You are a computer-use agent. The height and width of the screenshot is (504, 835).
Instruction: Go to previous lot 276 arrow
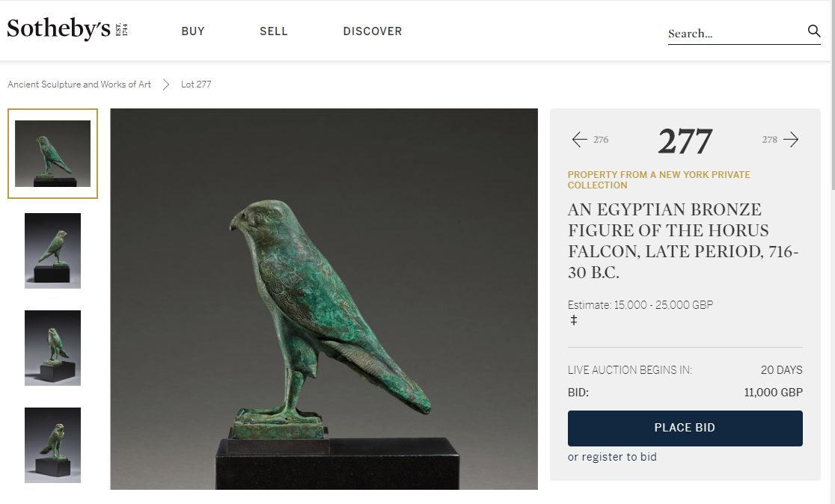click(x=580, y=139)
